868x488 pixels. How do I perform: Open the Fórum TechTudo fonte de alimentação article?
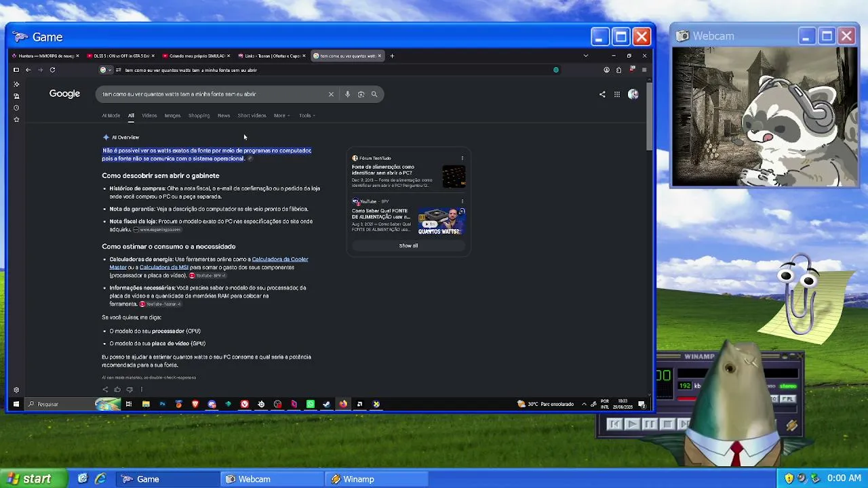(x=383, y=170)
